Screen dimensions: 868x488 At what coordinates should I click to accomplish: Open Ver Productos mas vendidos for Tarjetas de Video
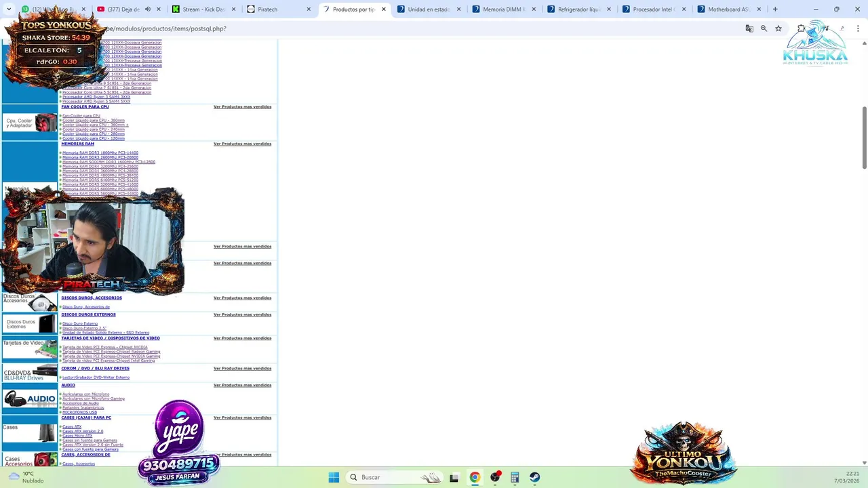pyautogui.click(x=242, y=338)
